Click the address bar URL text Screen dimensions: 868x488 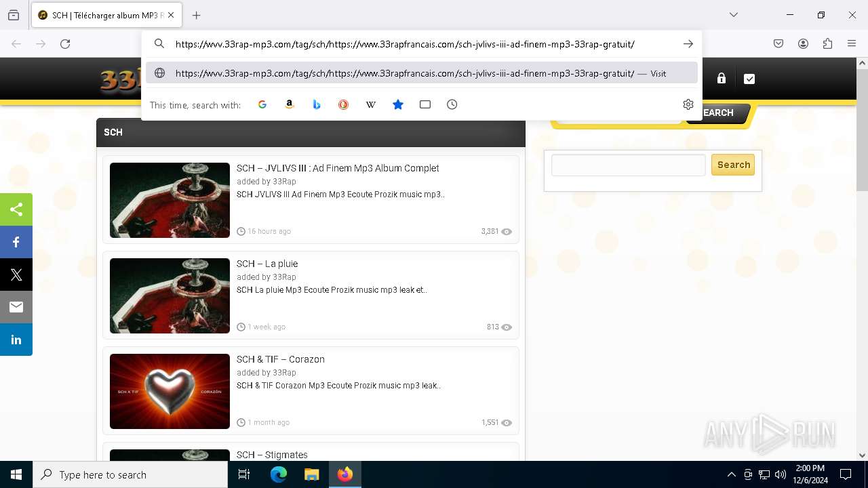405,44
